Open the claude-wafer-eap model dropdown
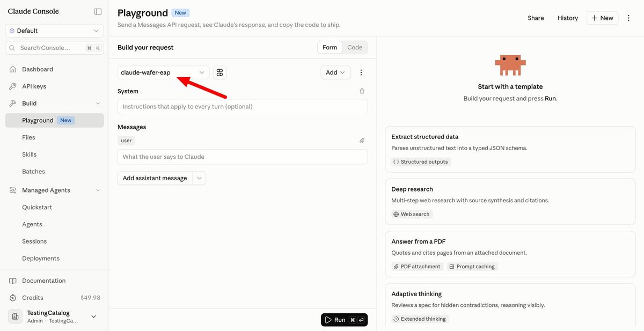 point(163,72)
